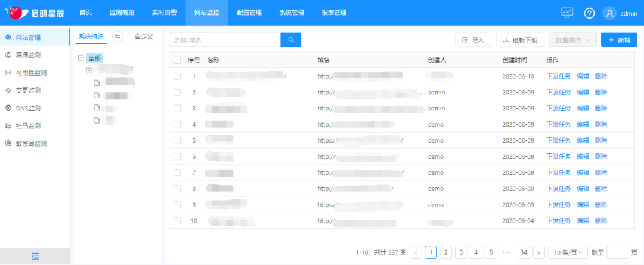
Task: Go to next page with right arrow
Action: (x=538, y=252)
